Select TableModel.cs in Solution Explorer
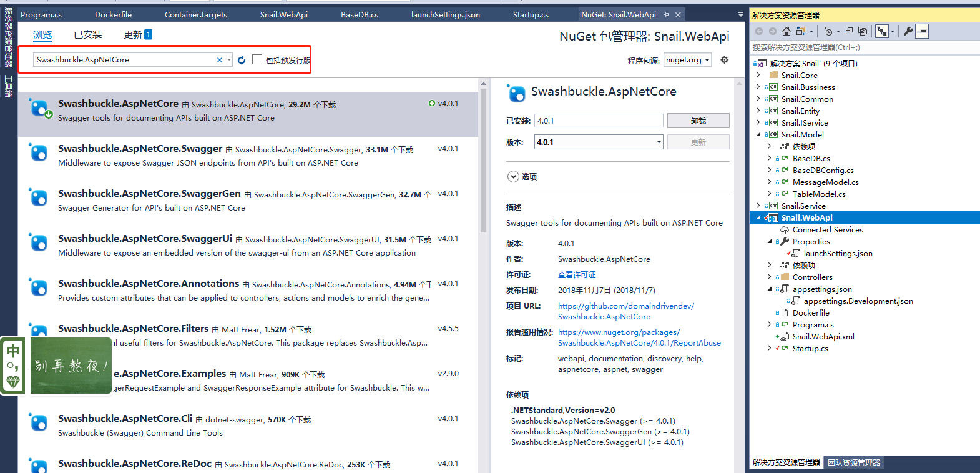 (x=819, y=194)
